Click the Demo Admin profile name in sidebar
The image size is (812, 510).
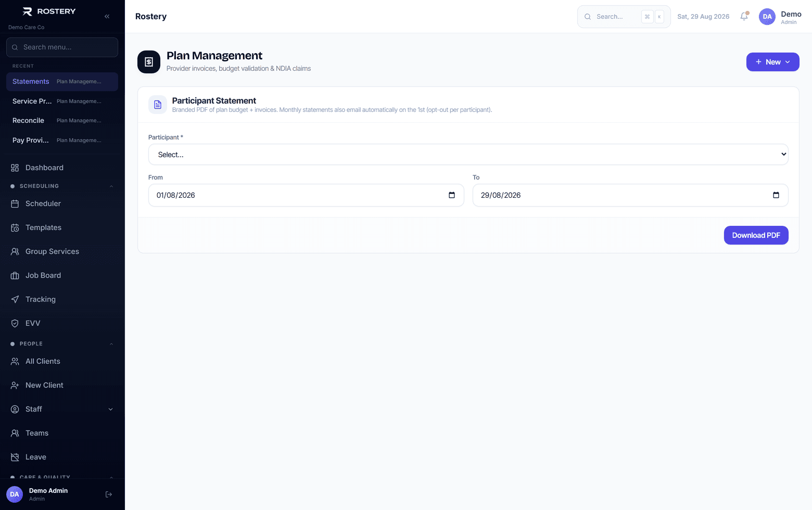pyautogui.click(x=48, y=491)
